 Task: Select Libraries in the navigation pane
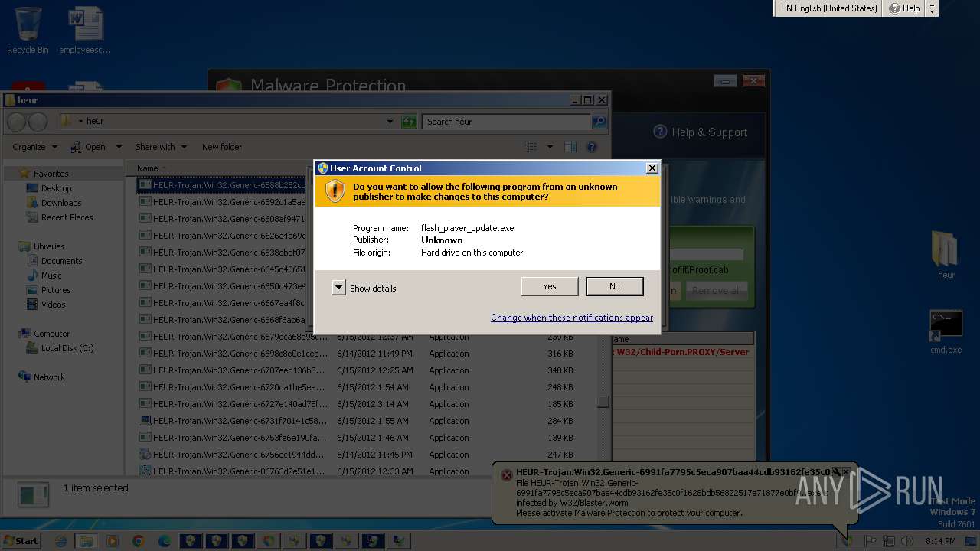tap(49, 246)
